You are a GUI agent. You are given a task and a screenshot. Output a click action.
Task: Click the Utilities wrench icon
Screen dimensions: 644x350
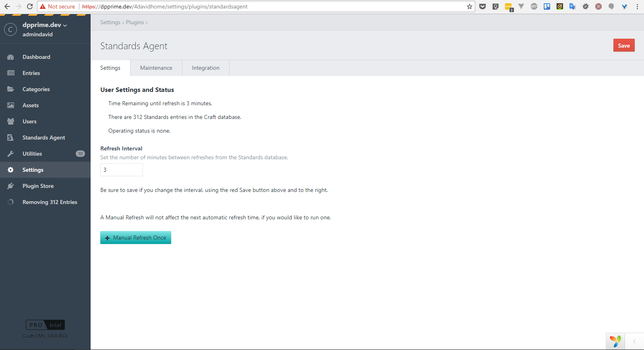tap(10, 154)
